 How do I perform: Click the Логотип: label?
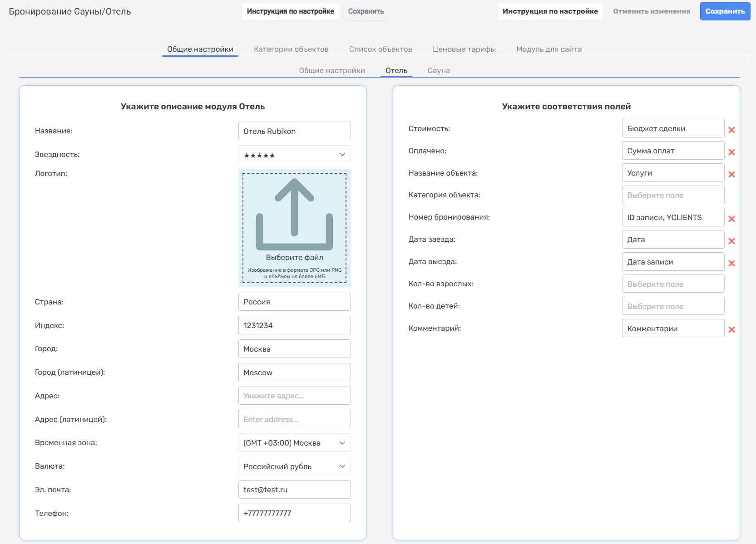[x=51, y=173]
